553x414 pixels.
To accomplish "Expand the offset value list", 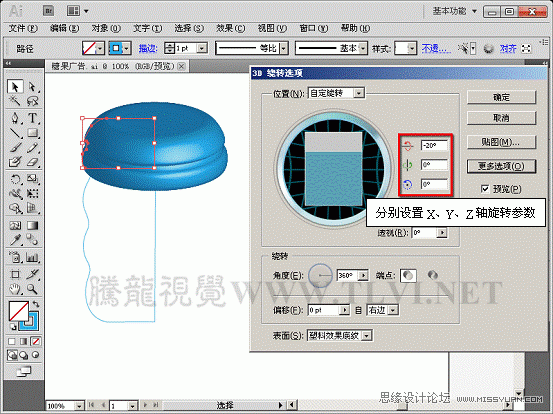I will (344, 310).
